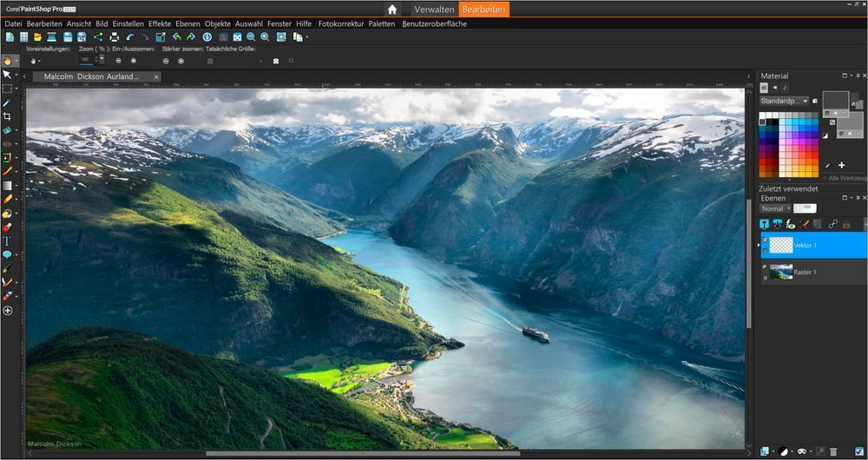This screenshot has width=868, height=460.
Task: Click the add-to-palette plus button
Action: point(841,165)
